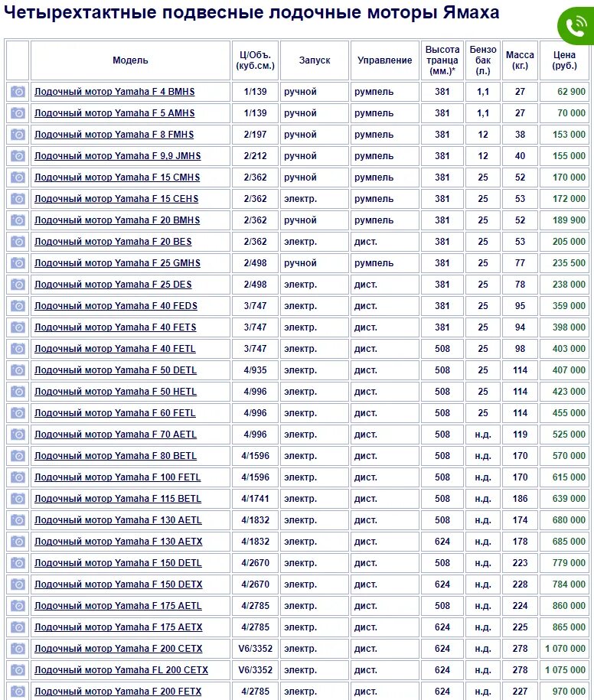594x700 pixels.
Task: Follow link Yamaha F 40 FETL
Action: click(115, 349)
